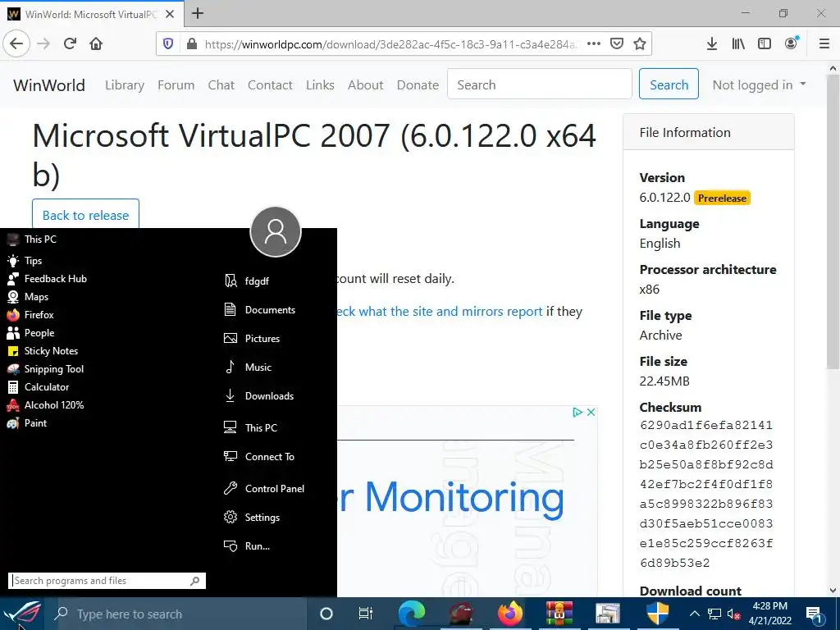The height and width of the screenshot is (630, 840).
Task: Save page to Pocket
Action: point(617,44)
